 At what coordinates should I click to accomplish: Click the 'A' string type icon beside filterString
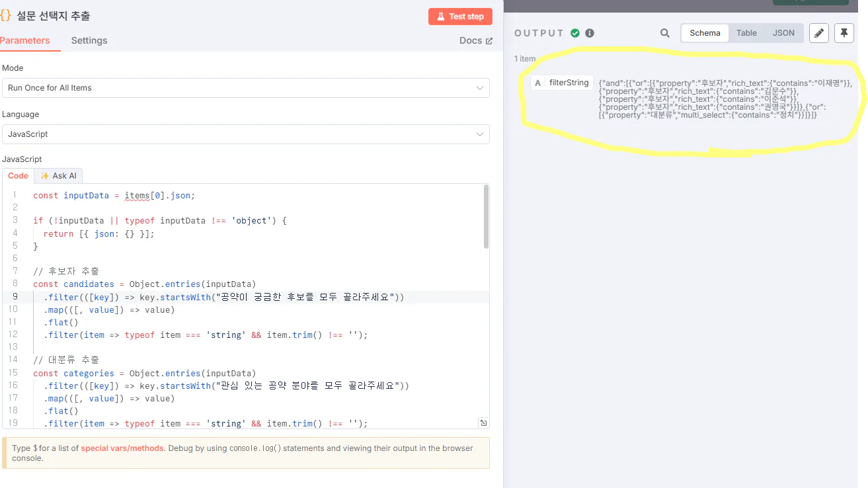[x=537, y=82]
